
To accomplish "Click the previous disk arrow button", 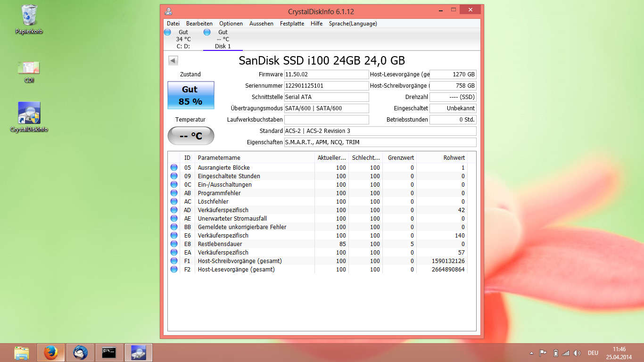I will [173, 60].
